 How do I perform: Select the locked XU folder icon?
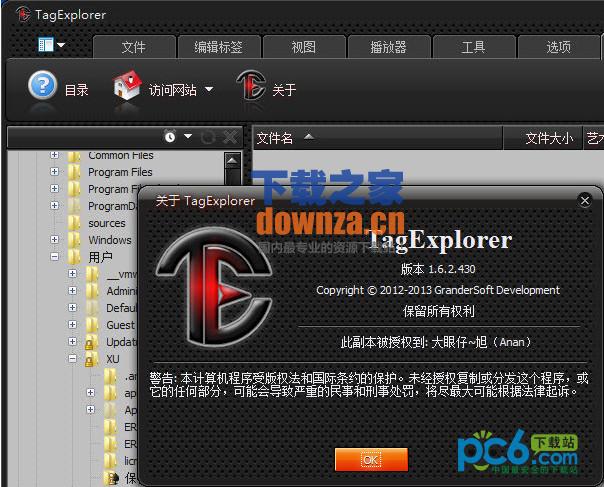point(92,359)
